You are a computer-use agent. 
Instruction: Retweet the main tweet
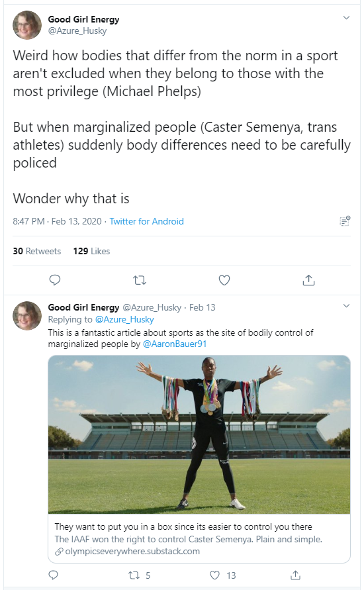(x=140, y=280)
